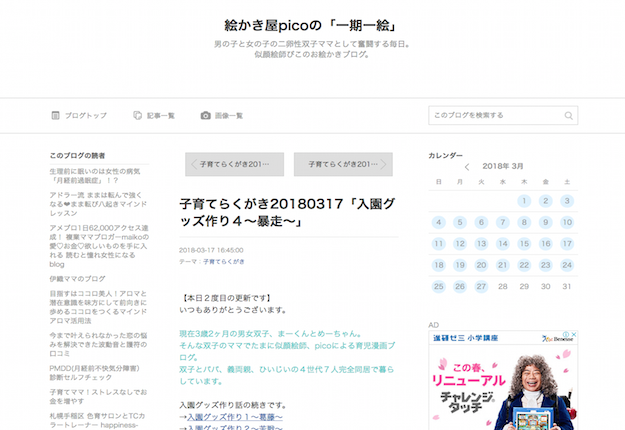
Task: Select calendar day 18
Action: [438, 265]
